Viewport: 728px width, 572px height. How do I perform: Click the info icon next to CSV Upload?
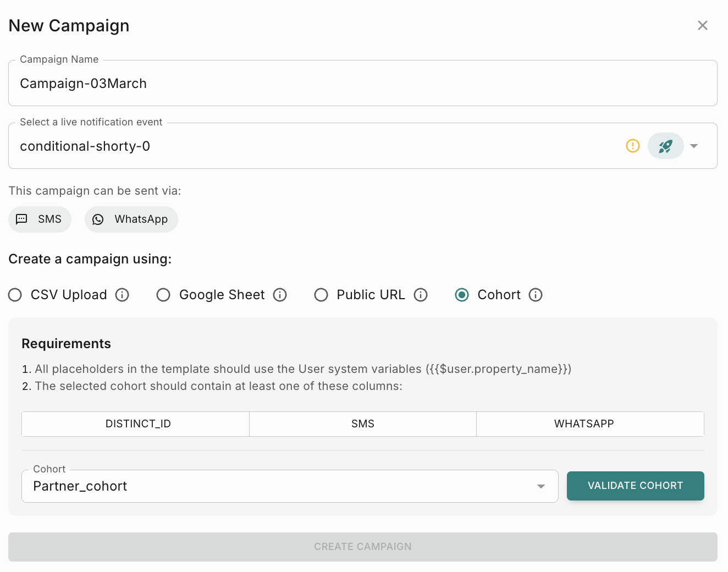pos(122,295)
